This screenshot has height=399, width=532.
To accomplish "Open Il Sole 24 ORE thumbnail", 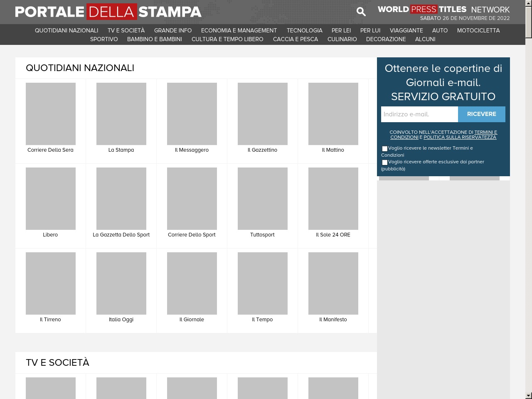I will point(333,199).
